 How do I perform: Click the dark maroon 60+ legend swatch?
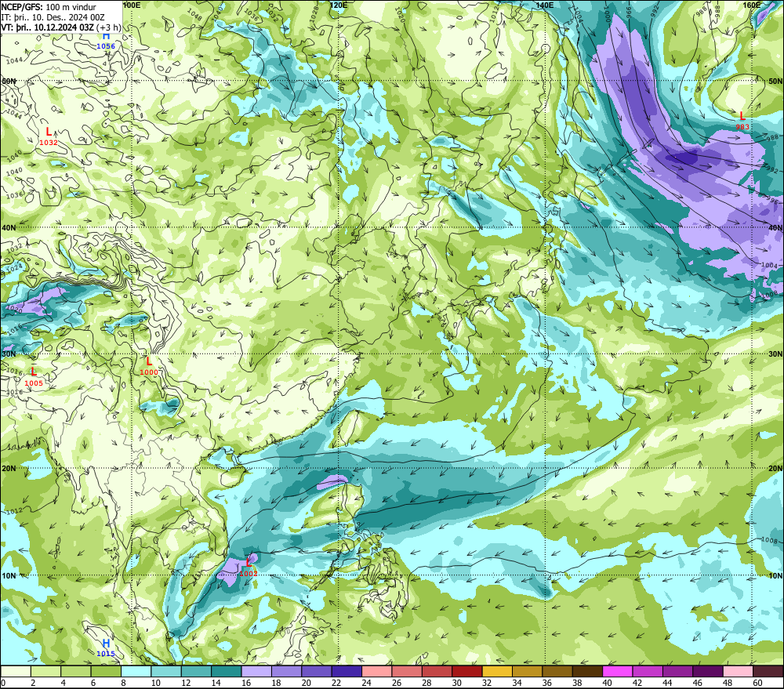[x=768, y=671]
